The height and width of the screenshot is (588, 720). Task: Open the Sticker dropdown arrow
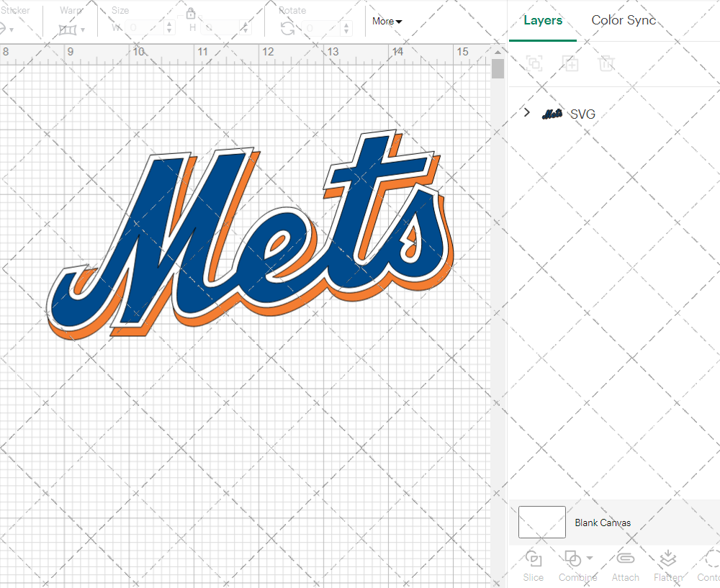coord(12,30)
